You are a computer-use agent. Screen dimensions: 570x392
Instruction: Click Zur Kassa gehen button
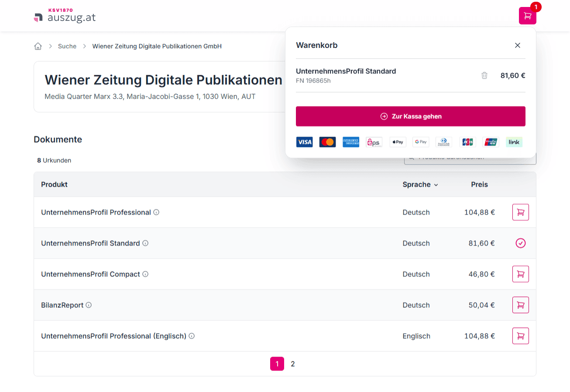click(x=410, y=116)
